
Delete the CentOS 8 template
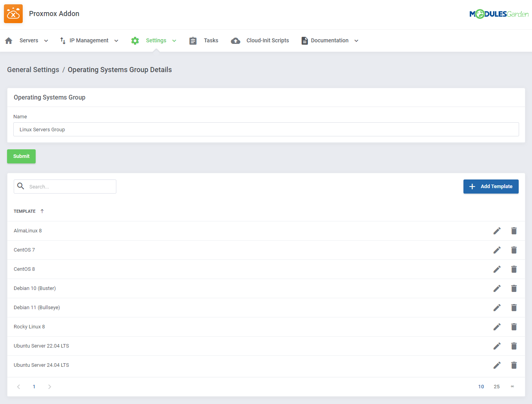pos(514,269)
